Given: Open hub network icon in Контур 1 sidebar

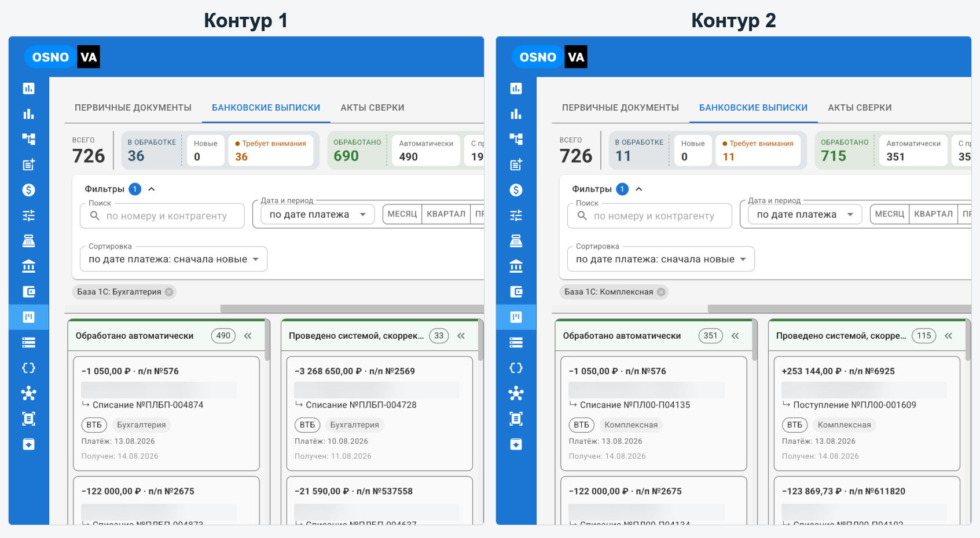Looking at the screenshot, I should (x=28, y=393).
